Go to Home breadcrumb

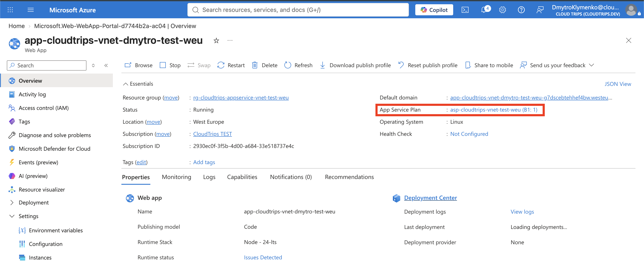[16, 26]
